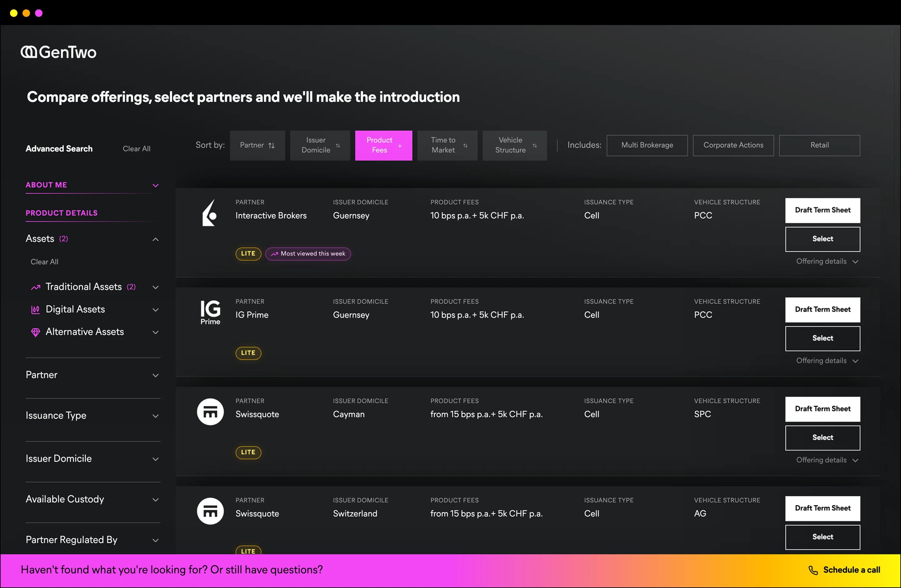Sort results by Issuer Domicile

coord(320,145)
